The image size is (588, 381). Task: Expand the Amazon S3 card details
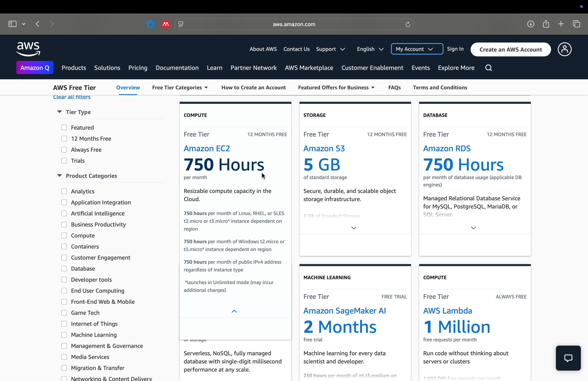pos(354,228)
